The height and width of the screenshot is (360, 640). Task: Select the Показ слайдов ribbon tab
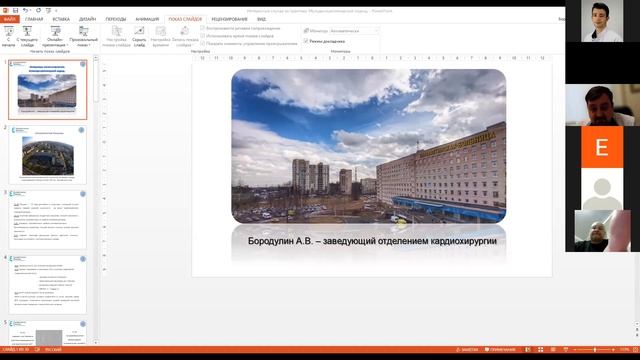click(x=185, y=19)
